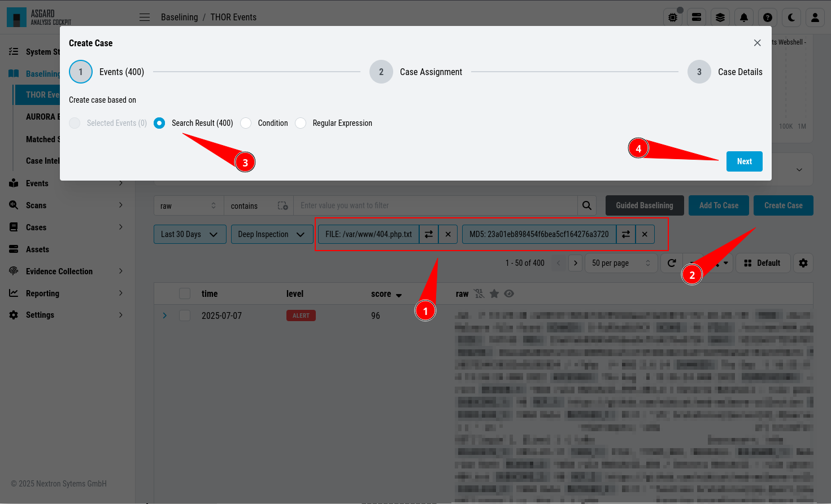The width and height of the screenshot is (831, 504).
Task: Check the 2025-07-07 event row checkbox
Action: [x=185, y=315]
